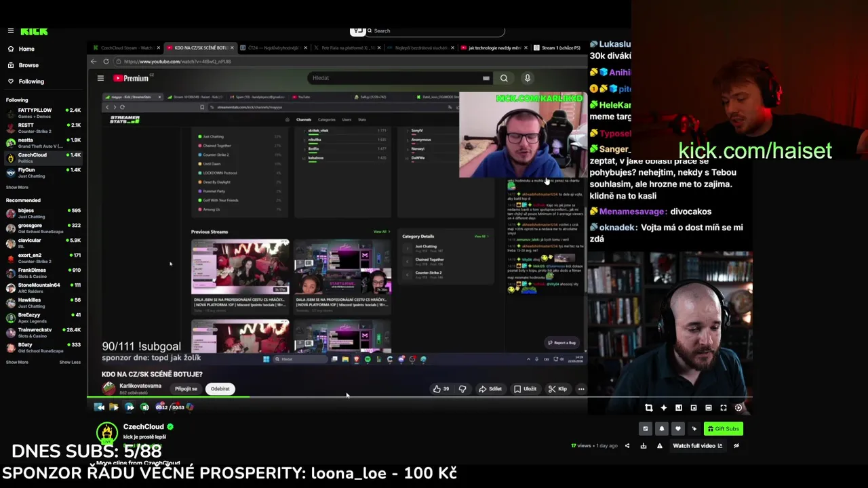Image resolution: width=868 pixels, height=488 pixels.
Task: Download the clip
Action: (644, 446)
